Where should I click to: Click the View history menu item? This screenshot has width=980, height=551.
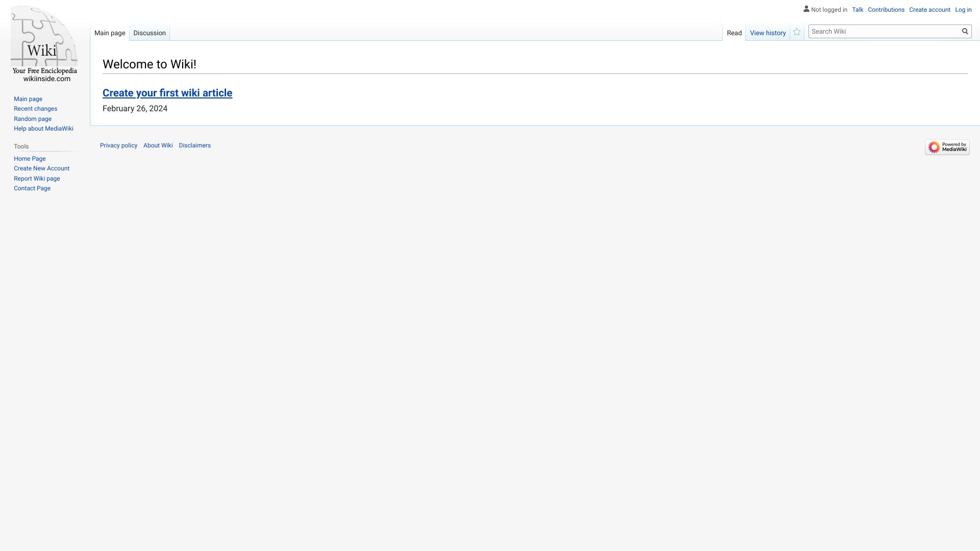coord(768,32)
